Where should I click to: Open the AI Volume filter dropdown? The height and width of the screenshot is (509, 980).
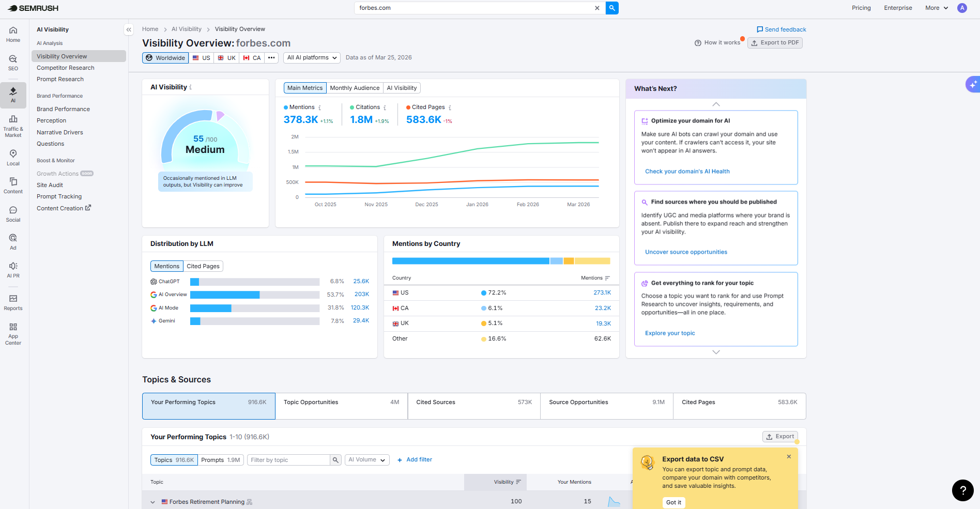click(x=366, y=459)
